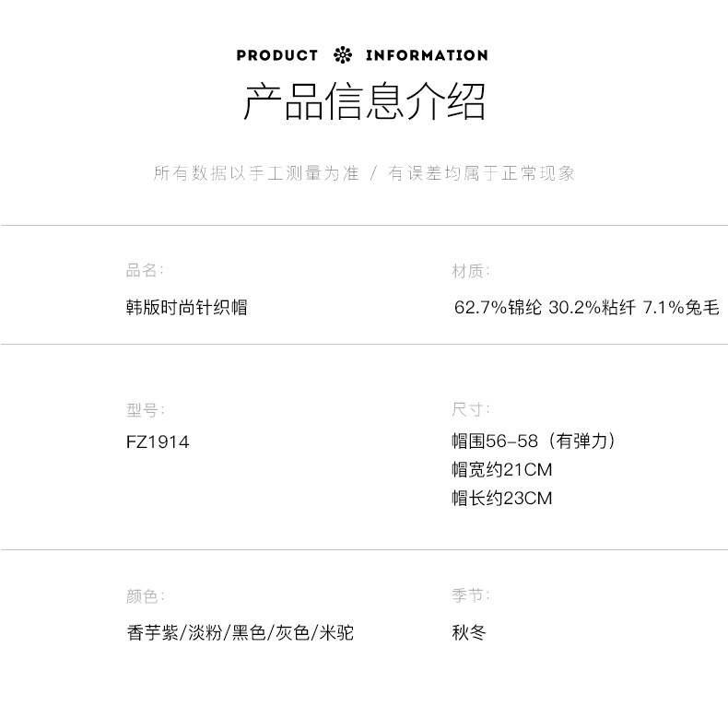Select the product name 韩版时尚针织帽
728x706 pixels.
(187, 308)
